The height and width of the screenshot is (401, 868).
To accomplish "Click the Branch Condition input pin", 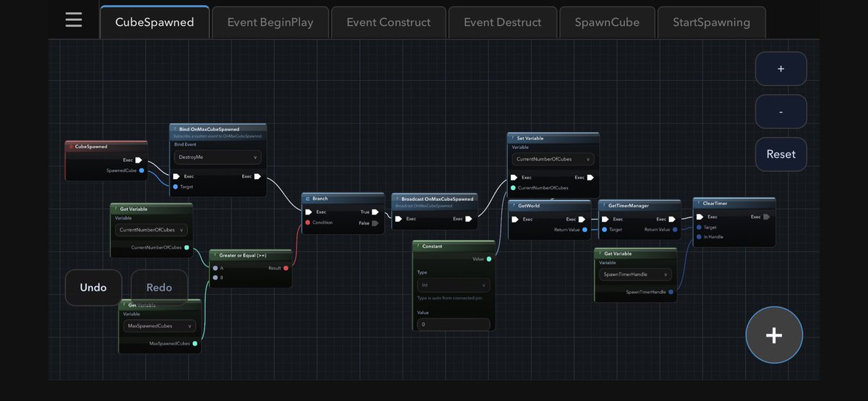I will click(x=308, y=223).
